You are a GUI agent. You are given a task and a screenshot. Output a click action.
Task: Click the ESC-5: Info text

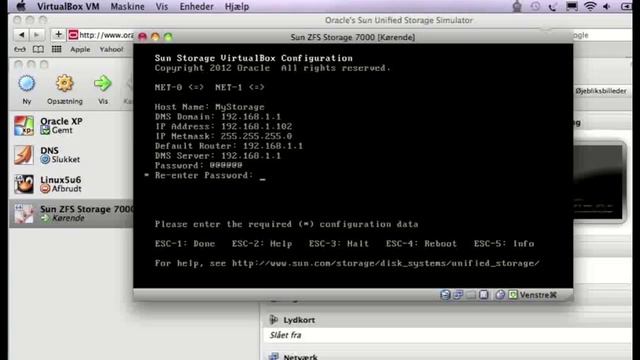click(504, 244)
